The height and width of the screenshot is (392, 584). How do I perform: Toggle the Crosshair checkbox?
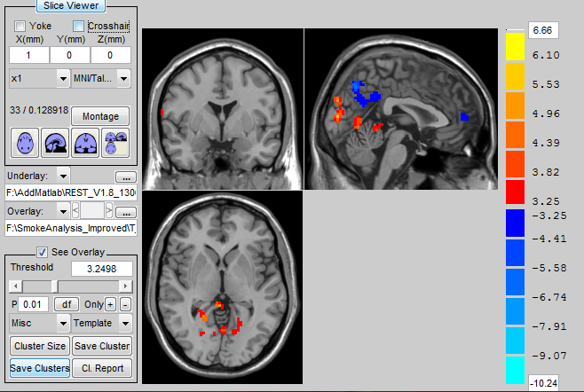[x=79, y=26]
